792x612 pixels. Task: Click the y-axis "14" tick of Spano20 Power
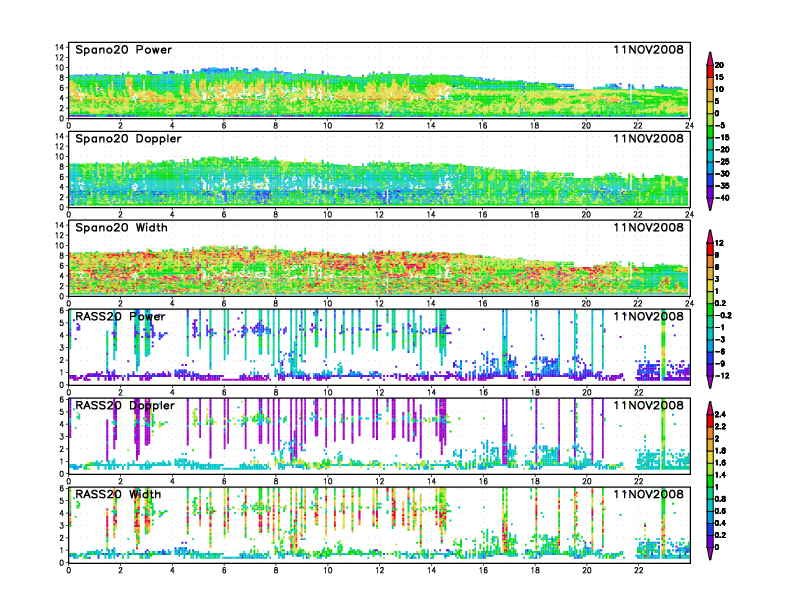[61, 47]
